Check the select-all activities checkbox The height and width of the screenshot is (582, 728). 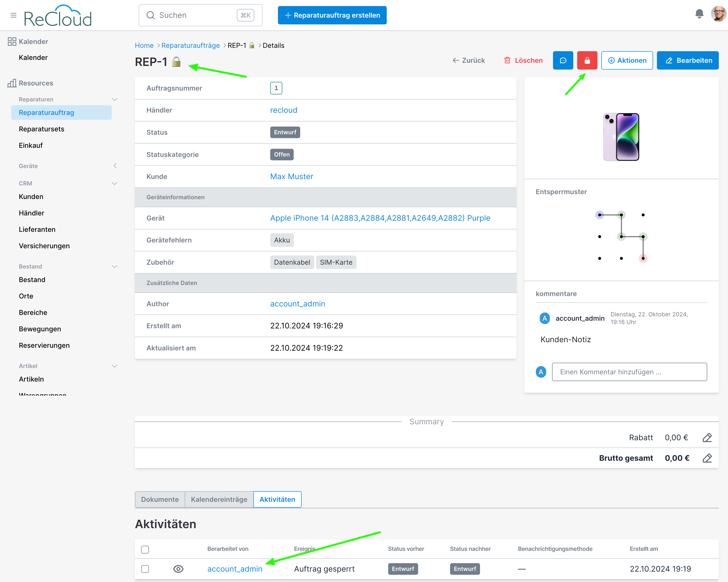(145, 549)
